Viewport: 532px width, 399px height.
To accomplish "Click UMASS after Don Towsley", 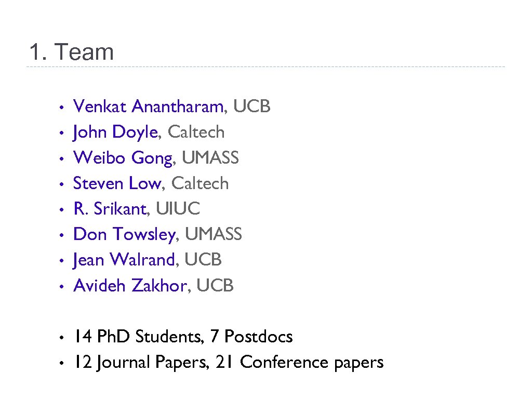I will [x=214, y=234].
